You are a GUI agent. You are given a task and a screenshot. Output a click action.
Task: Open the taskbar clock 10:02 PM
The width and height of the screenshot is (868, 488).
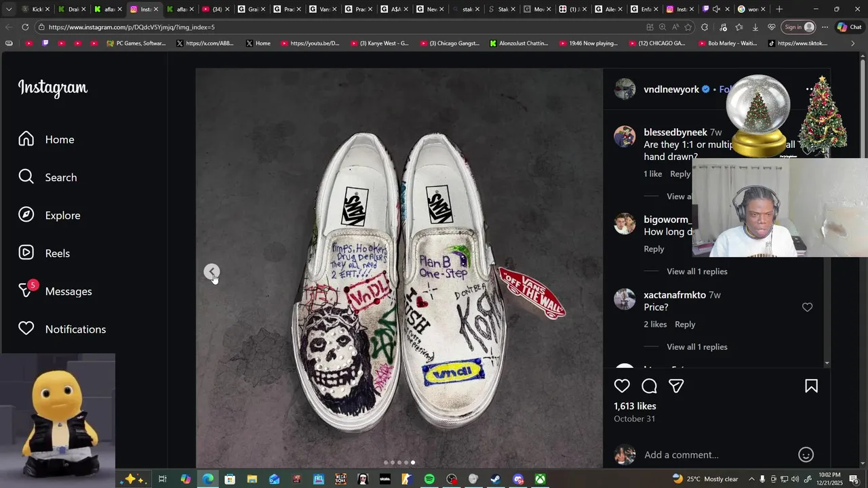click(830, 479)
